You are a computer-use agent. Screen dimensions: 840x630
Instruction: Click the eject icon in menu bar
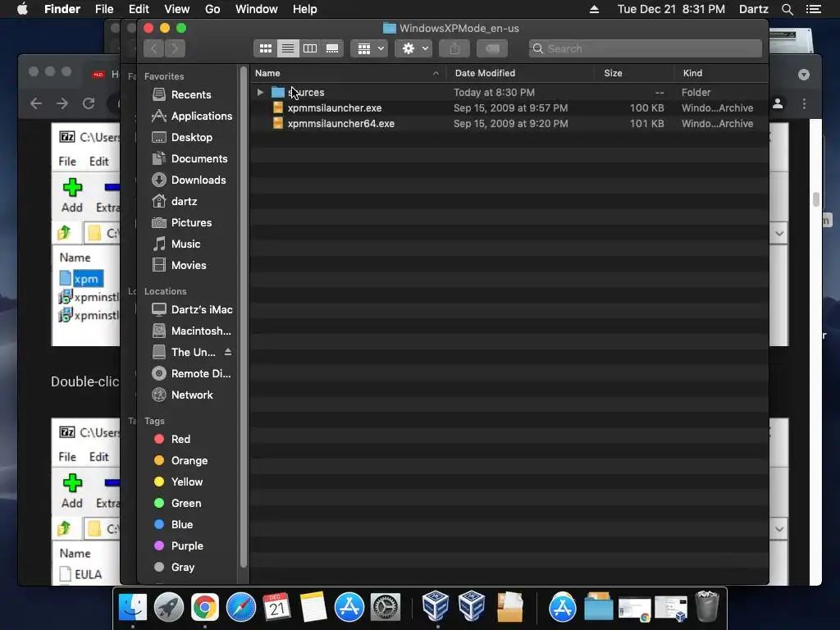[x=594, y=9]
